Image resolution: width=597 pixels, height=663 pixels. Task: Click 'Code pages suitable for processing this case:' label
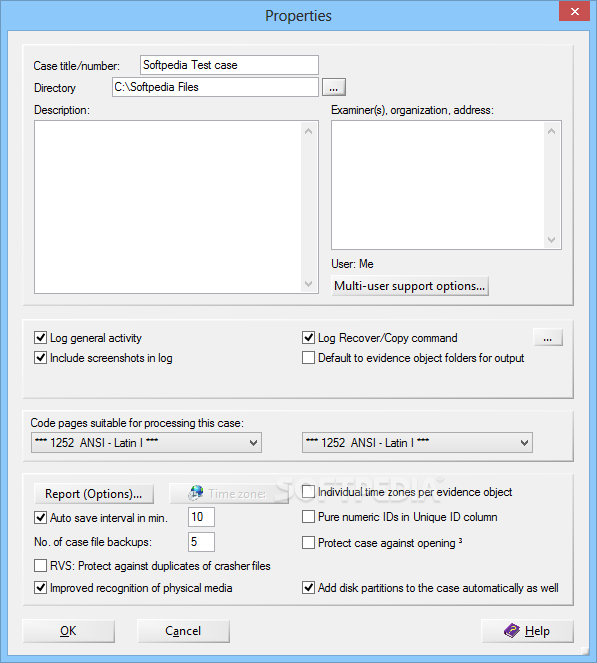(137, 423)
